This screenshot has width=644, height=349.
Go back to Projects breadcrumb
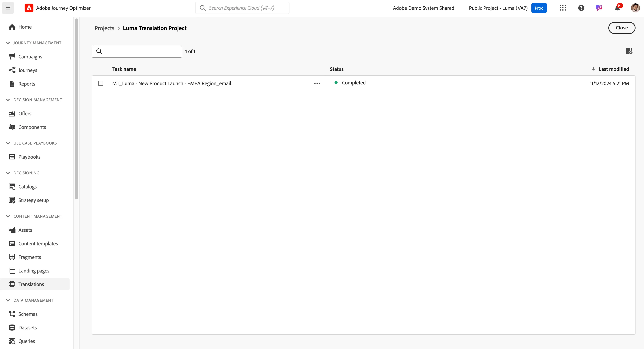pos(104,28)
